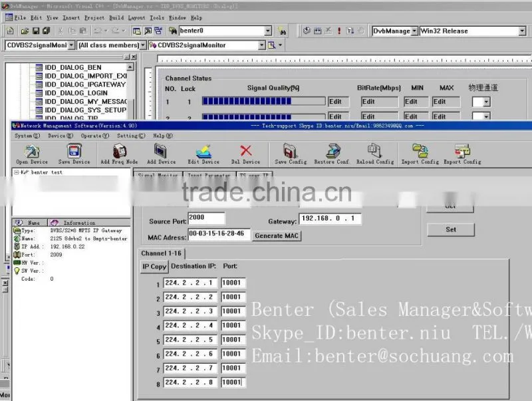Open the Win32 Release configuration dropdown
532x401 pixels.
pos(522,31)
